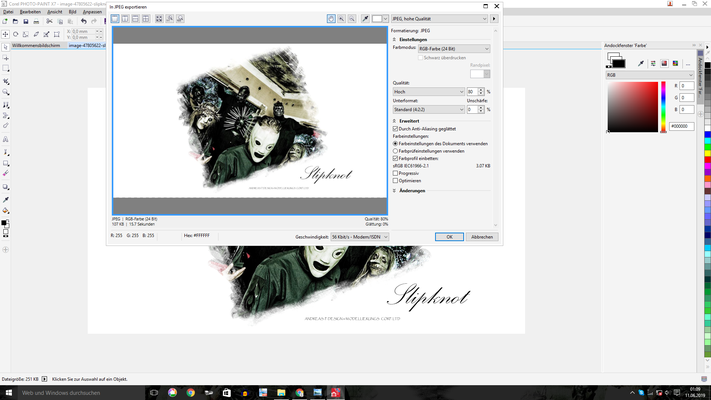The image size is (711, 400).
Task: Click OK to export the JPEG
Action: pos(449,237)
